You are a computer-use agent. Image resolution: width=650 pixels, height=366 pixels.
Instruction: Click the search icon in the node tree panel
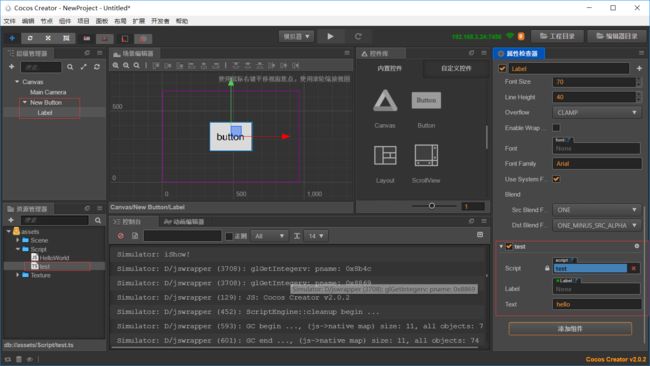pos(70,67)
